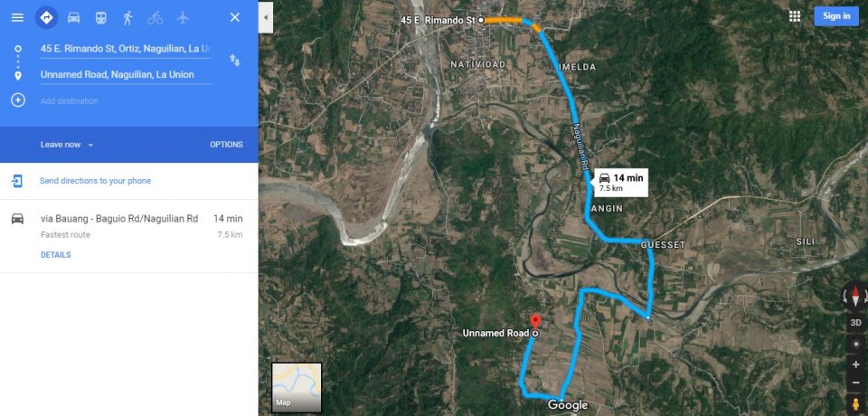Select the driving travel mode icon
This screenshot has height=416, width=868.
click(73, 18)
